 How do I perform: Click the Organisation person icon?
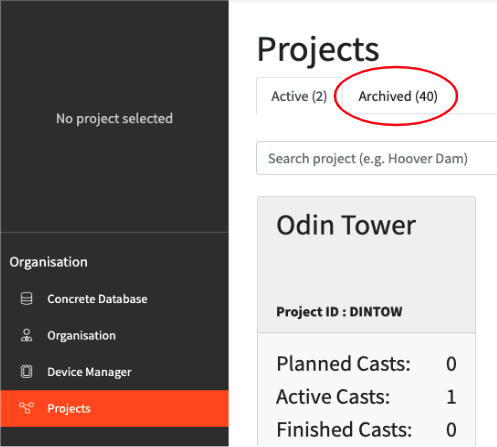(x=26, y=335)
